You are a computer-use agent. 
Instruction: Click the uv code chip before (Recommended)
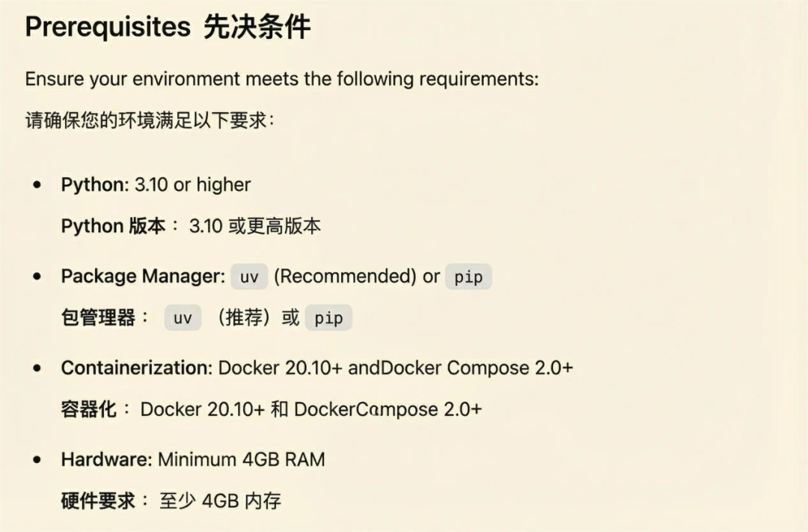(249, 277)
